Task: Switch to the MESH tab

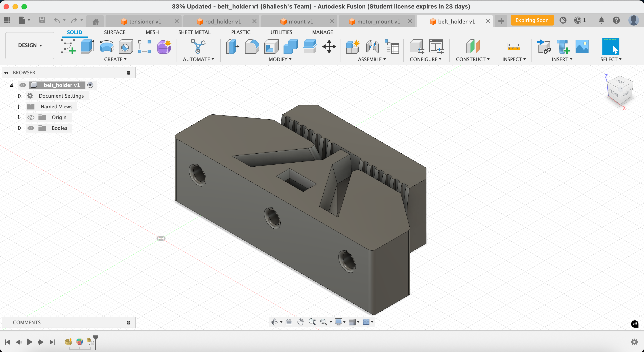Action: point(152,32)
